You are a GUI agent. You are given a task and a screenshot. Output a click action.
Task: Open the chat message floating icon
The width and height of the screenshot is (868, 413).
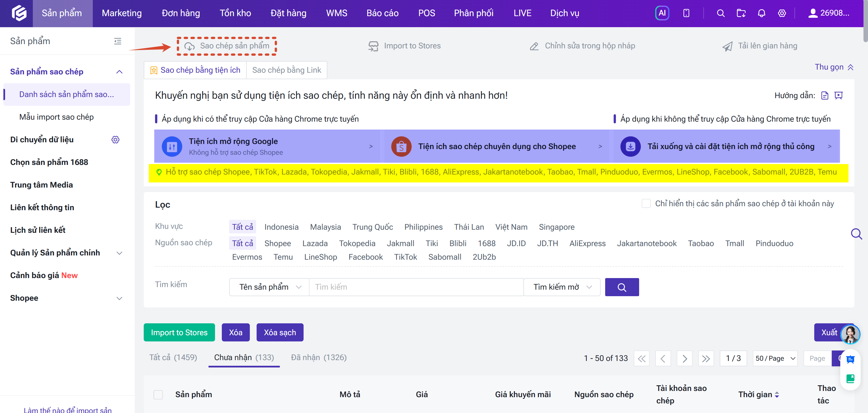pyautogui.click(x=850, y=360)
